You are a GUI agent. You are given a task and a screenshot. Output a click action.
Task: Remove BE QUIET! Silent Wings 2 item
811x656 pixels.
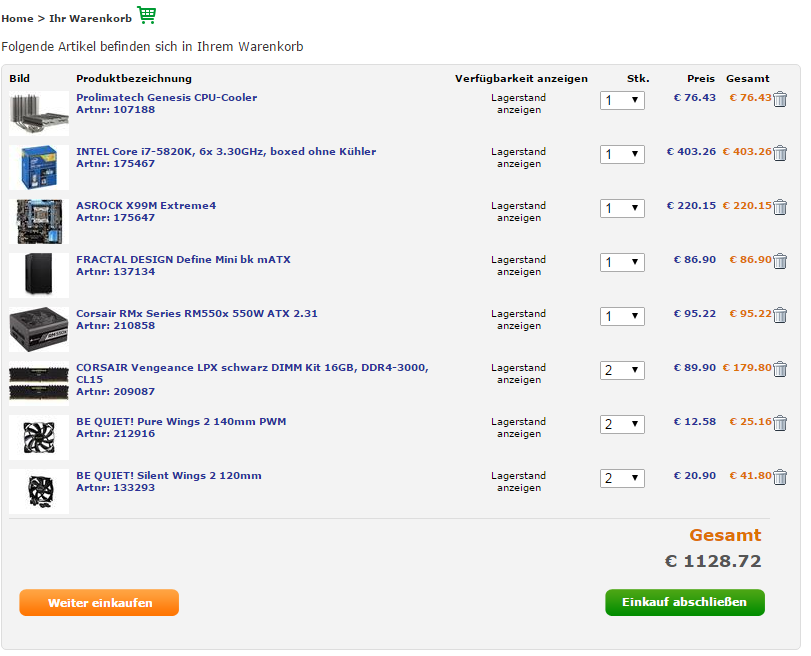click(780, 477)
